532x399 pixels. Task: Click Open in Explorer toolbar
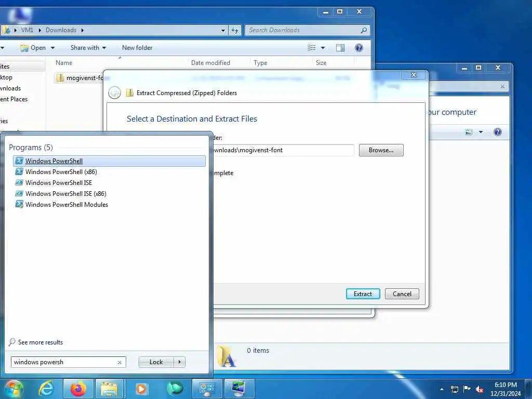pyautogui.click(x=34, y=48)
